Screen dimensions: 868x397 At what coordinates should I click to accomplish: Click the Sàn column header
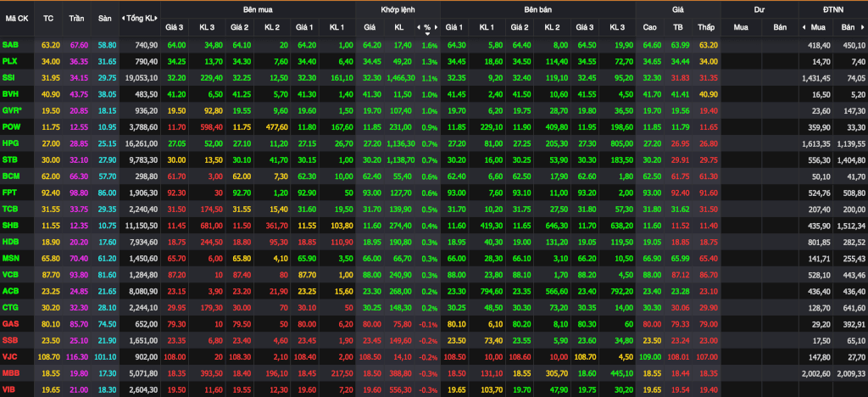[x=104, y=19]
